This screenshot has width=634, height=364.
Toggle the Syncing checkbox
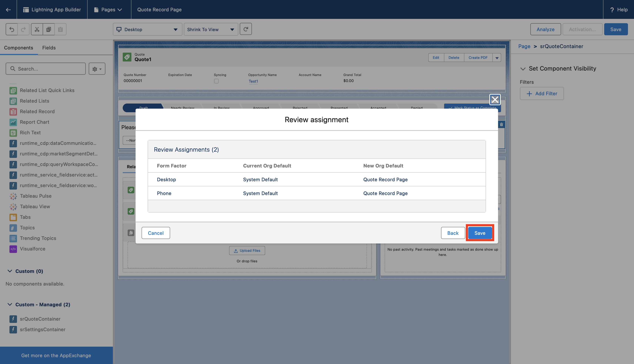click(x=216, y=81)
